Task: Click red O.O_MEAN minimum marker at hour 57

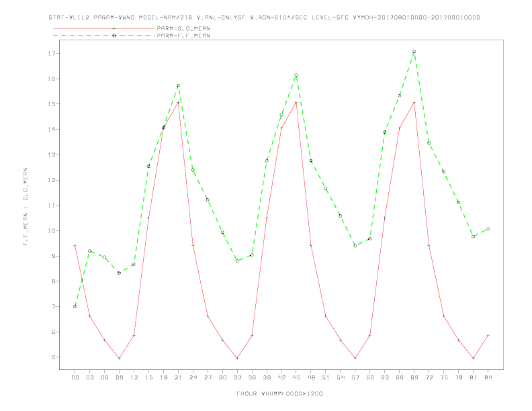Action: coord(355,358)
